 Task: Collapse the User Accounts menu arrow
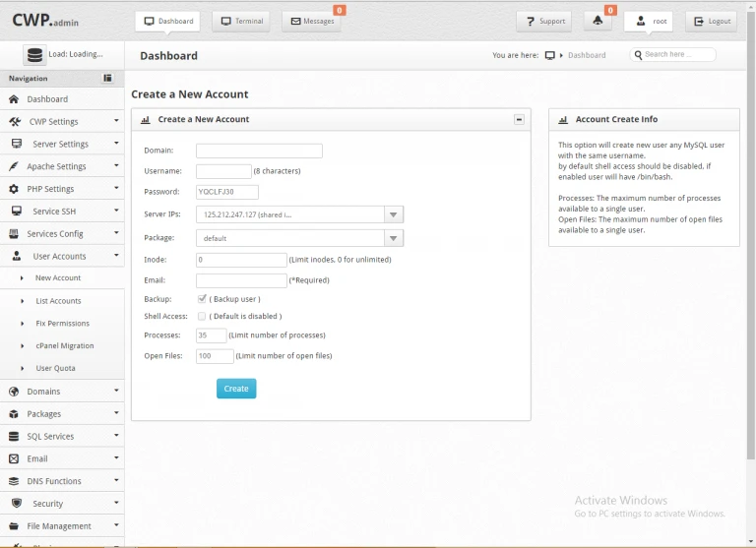(x=116, y=256)
